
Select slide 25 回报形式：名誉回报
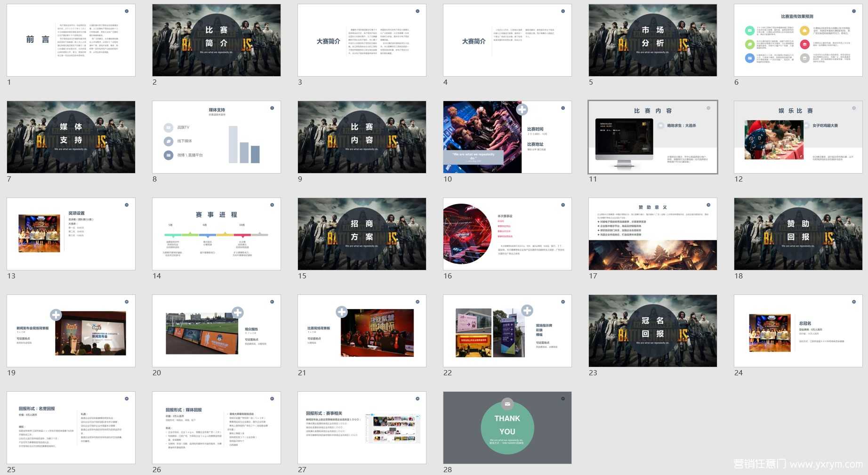[71, 427]
